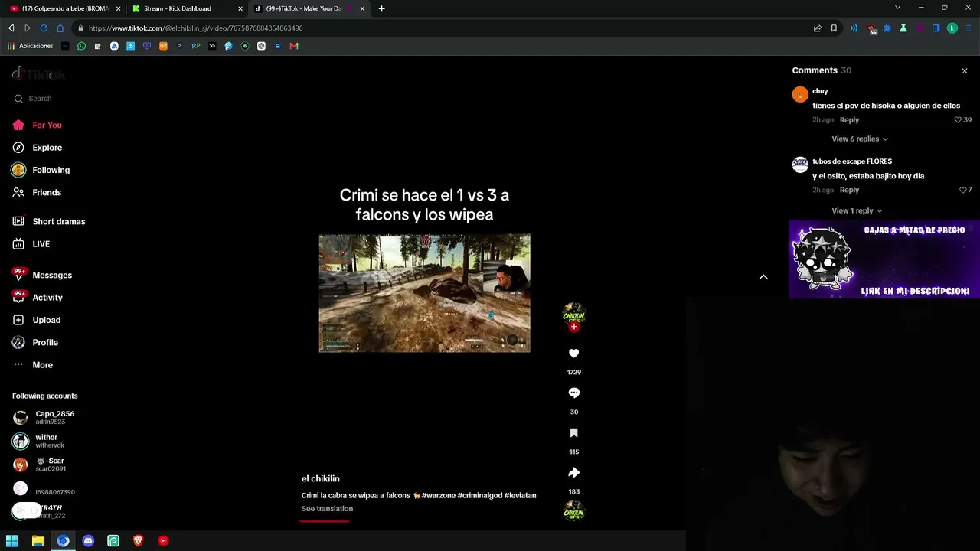Screen dimensions: 980x551
Task: Open File Explorer from the taskbar
Action: tap(38, 541)
